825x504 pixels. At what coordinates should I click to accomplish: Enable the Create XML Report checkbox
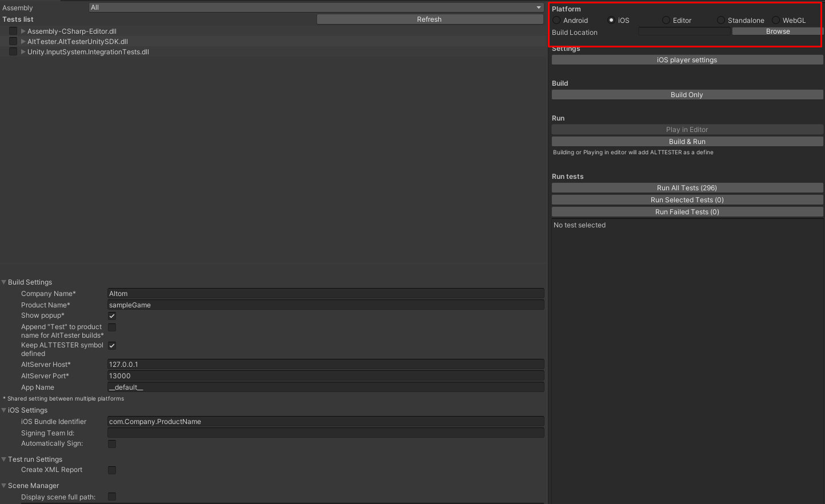tap(112, 470)
